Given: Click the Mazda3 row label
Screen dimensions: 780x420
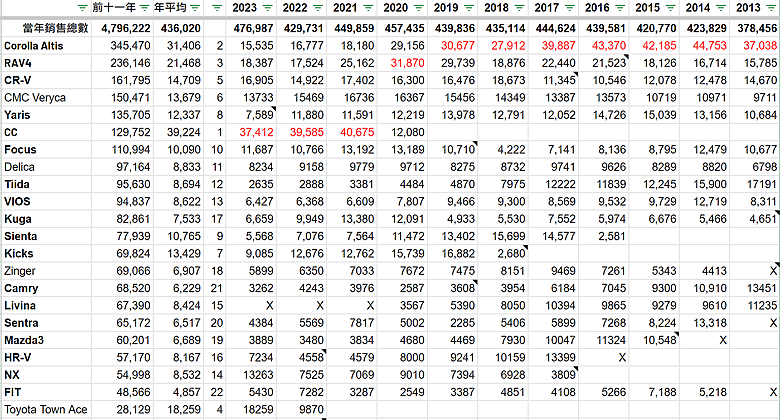Looking at the screenshot, I should coord(24,340).
